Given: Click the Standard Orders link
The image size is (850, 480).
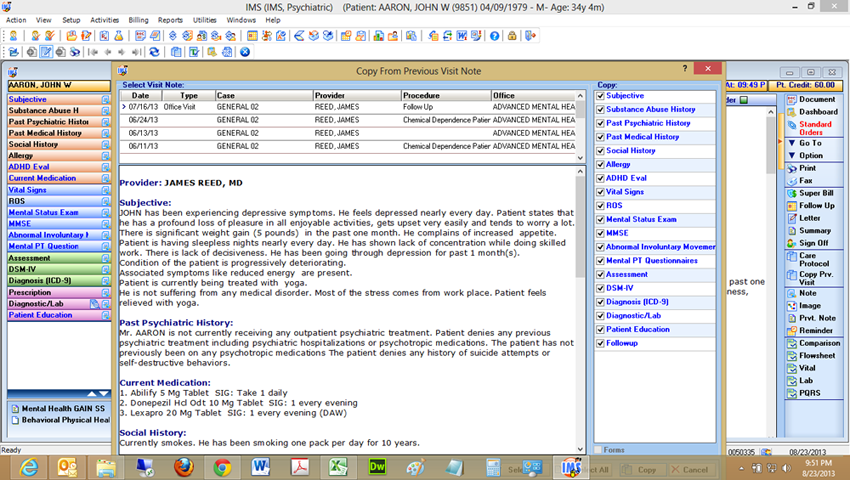Looking at the screenshot, I should click(815, 128).
